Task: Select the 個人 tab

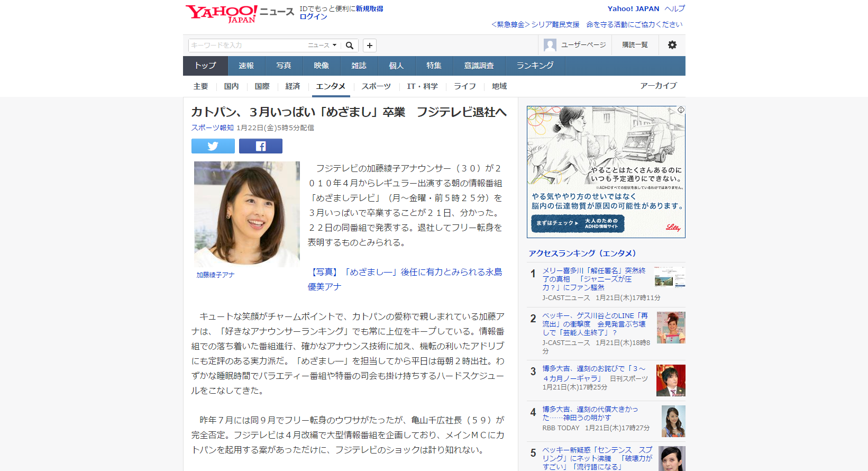Action: click(396, 66)
